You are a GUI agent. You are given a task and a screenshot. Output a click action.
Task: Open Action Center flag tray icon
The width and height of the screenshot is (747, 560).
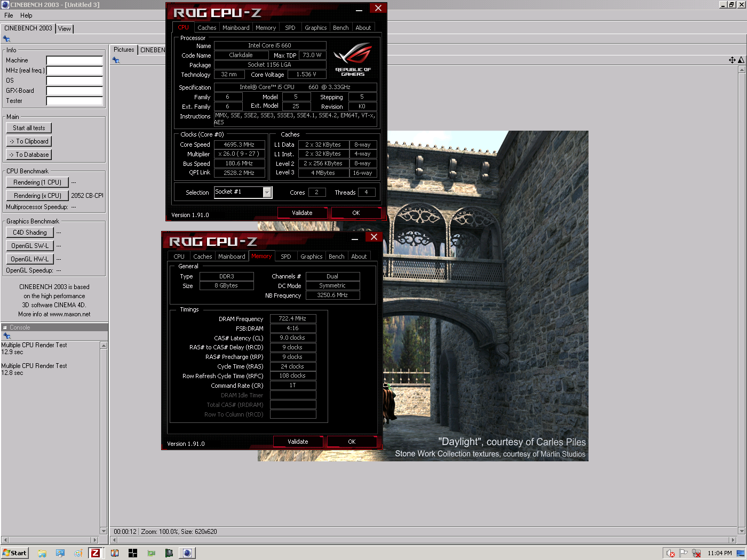click(684, 553)
